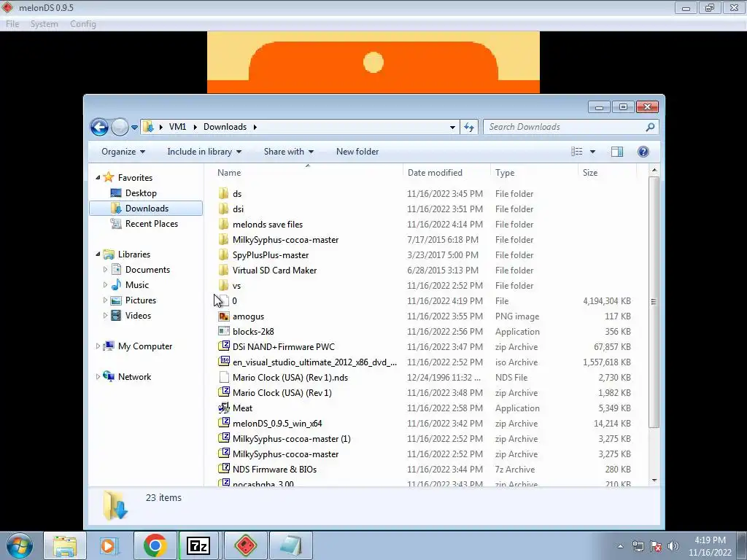The width and height of the screenshot is (747, 560).
Task: Collapse the Libraries tree group
Action: click(98, 254)
